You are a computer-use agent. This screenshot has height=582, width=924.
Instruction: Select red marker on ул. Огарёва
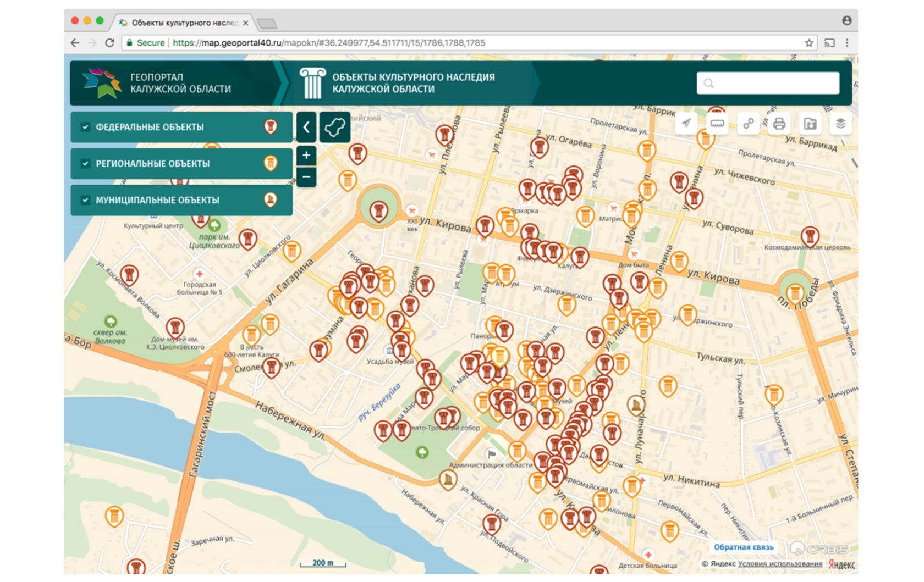pyautogui.click(x=540, y=147)
